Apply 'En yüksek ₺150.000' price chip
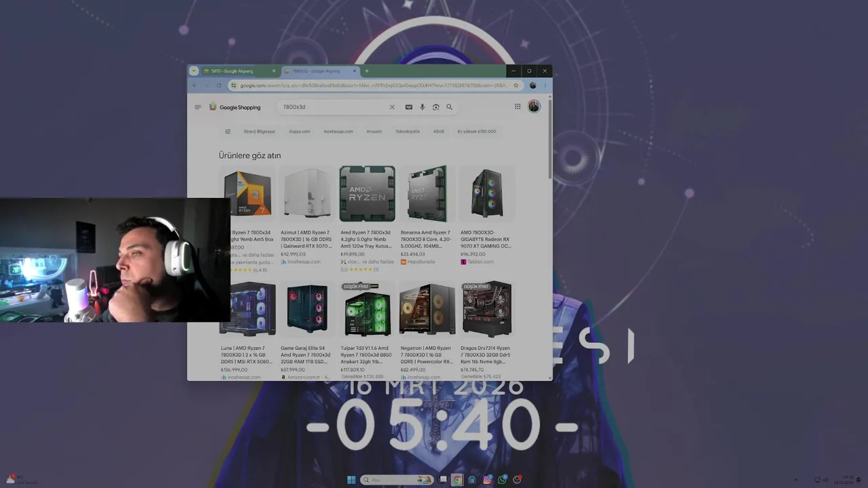The height and width of the screenshot is (488, 868). [x=477, y=131]
